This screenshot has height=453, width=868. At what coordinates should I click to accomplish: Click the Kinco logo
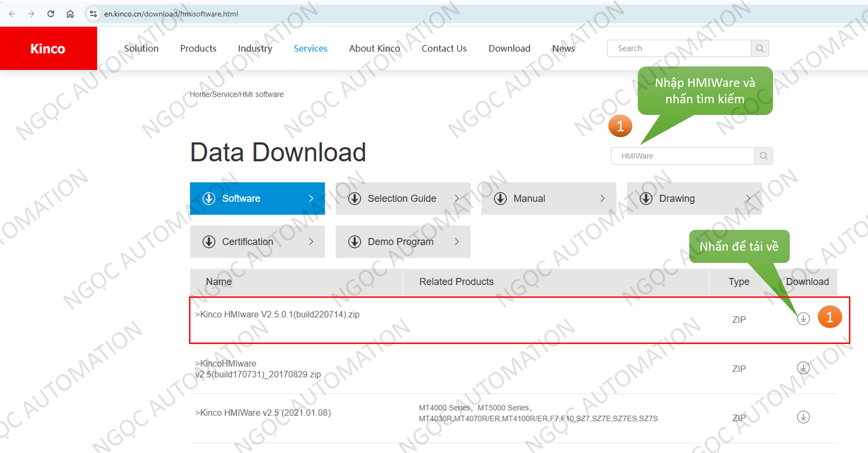48,48
